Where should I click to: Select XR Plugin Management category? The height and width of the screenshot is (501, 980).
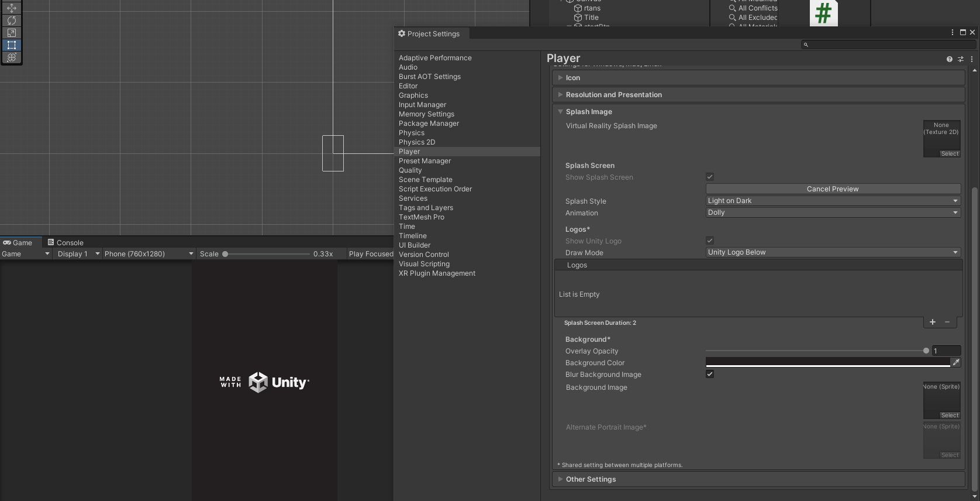[437, 273]
